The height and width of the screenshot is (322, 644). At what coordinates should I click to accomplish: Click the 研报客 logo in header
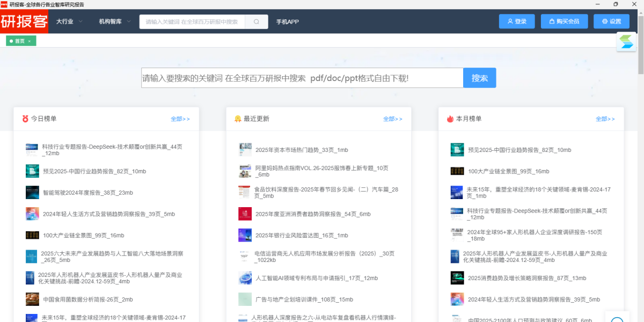tap(24, 21)
